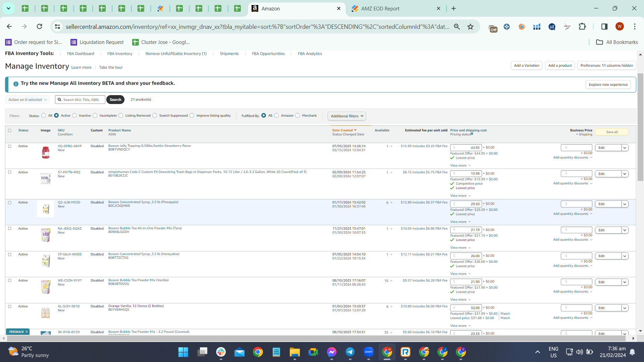Open the FBA Inventory tab
Viewport: 644px width, 362px height.
point(120,54)
